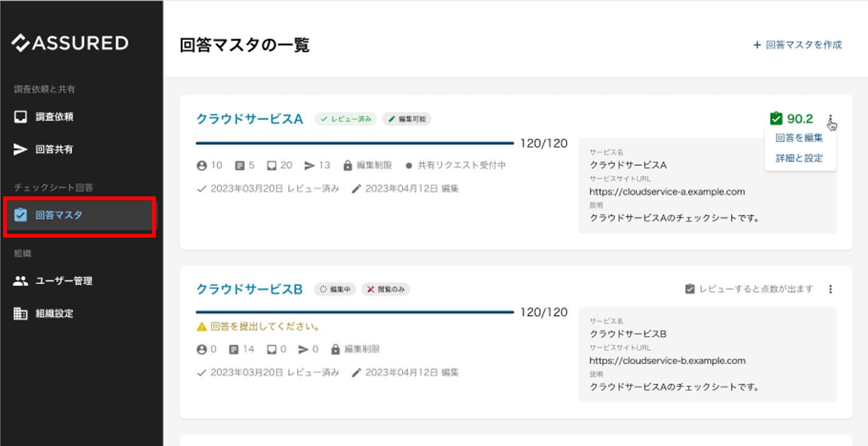Click the レビュー済み badge on クラウドサービスA
This screenshot has height=446, width=868.
pos(346,119)
